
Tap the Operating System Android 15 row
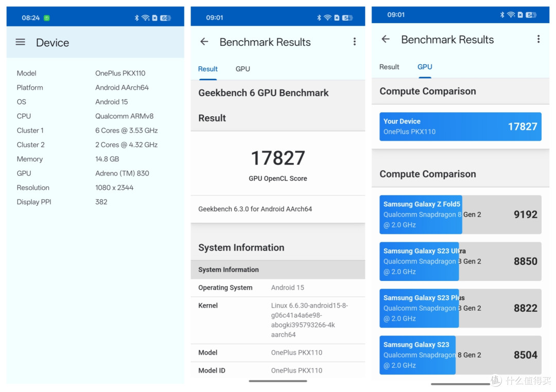coord(278,288)
